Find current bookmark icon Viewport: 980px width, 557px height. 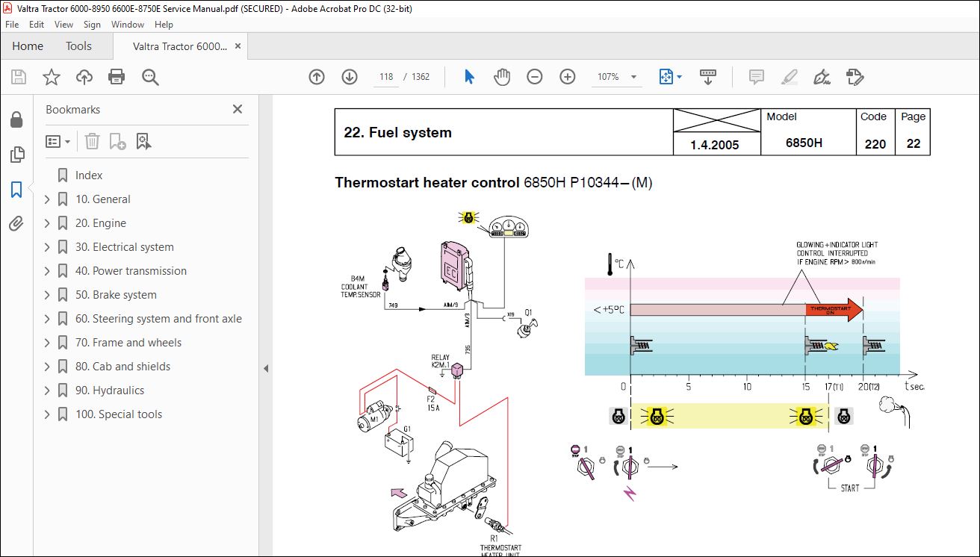pyautogui.click(x=144, y=141)
